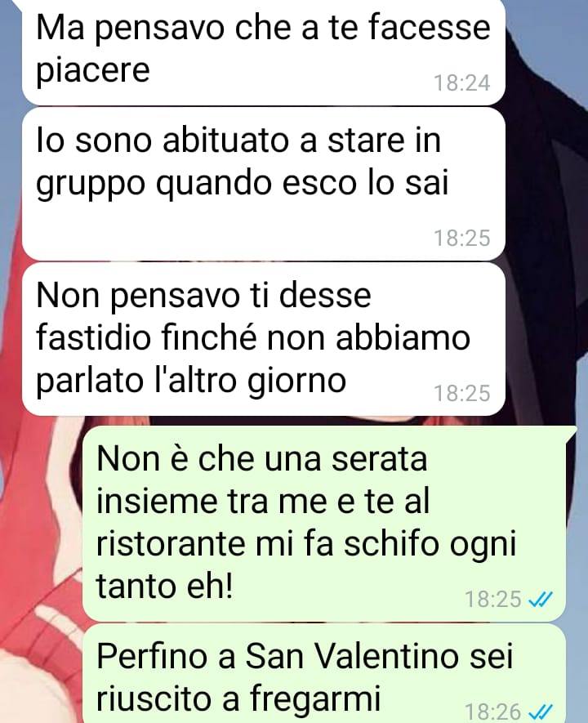Viewport: 588px width, 723px height.
Task: Click the words 'San Valentino' in the last message
Action: 352,656
